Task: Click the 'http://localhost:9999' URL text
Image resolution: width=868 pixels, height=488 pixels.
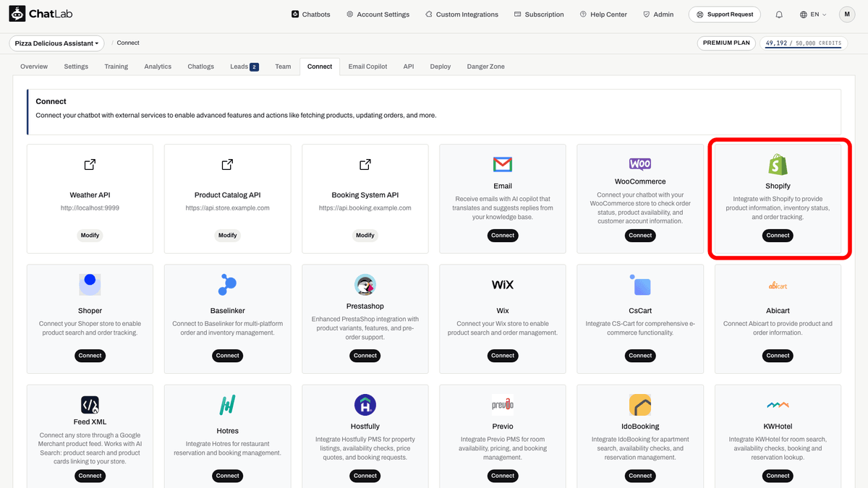Action: [x=90, y=208]
